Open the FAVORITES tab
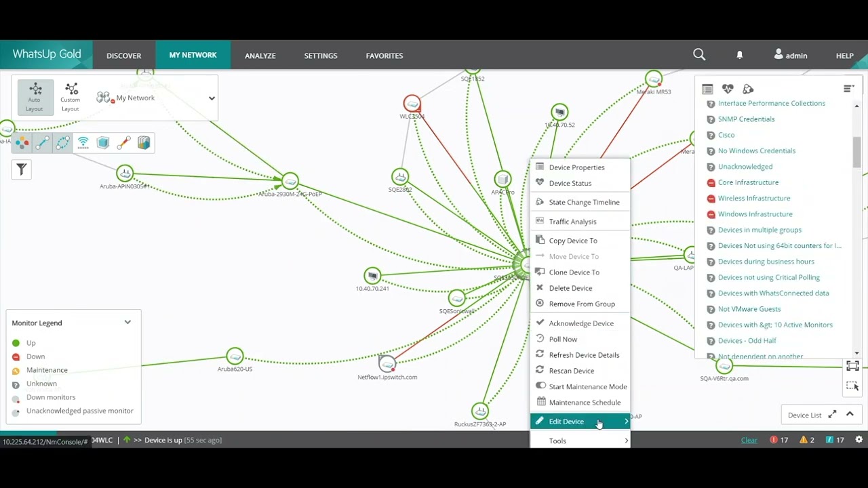Image resolution: width=868 pixels, height=488 pixels. 384,56
